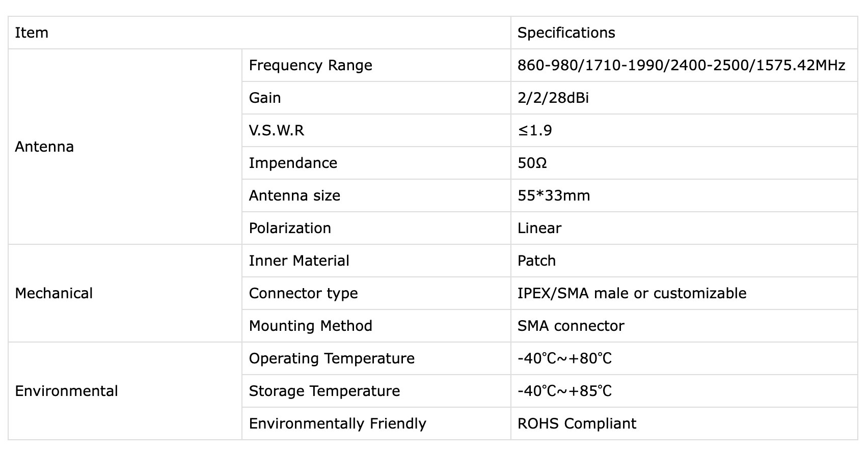The height and width of the screenshot is (454, 868).
Task: Click the "Item" column header cell
Action: click(32, 33)
